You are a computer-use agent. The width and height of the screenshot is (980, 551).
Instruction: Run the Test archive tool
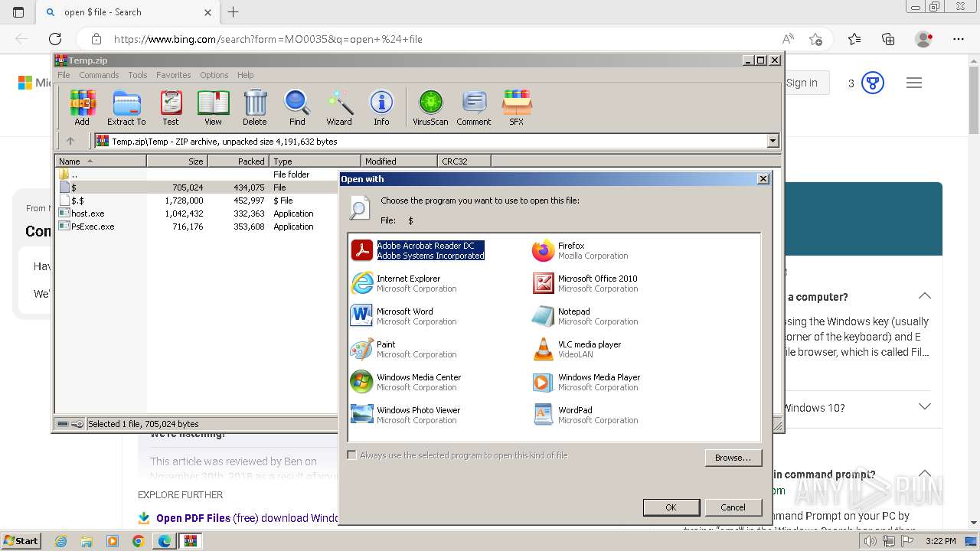pos(171,108)
